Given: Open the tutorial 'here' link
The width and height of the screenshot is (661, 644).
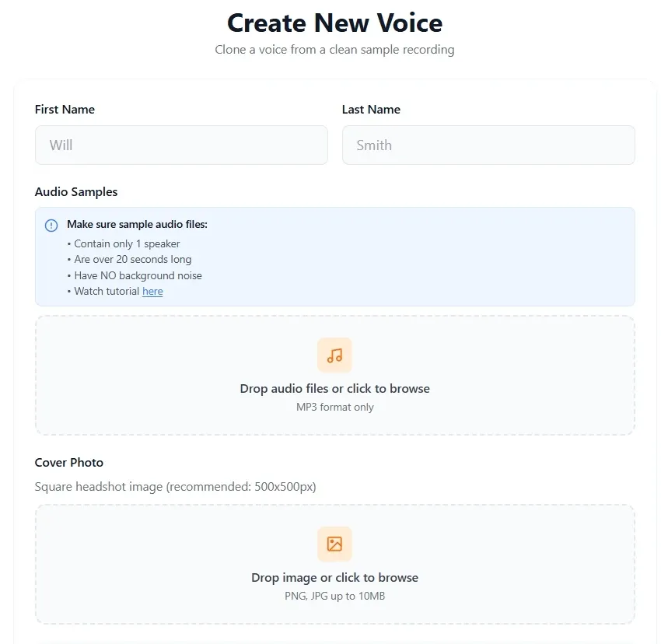Looking at the screenshot, I should point(152,292).
